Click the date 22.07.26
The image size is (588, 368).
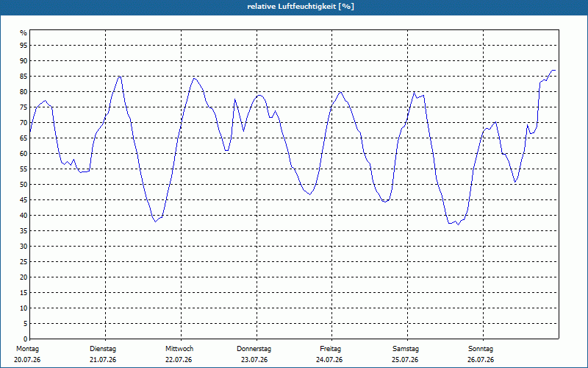tap(179, 360)
